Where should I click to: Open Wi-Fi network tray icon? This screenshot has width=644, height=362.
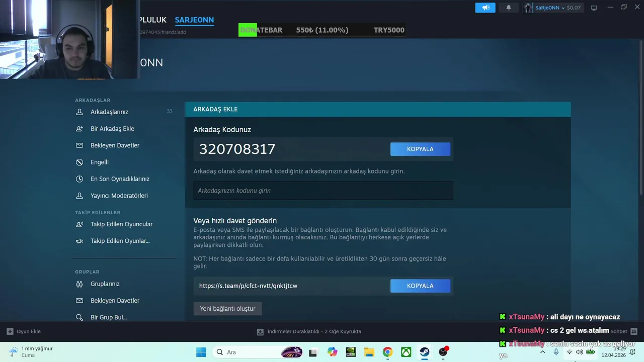(x=569, y=352)
